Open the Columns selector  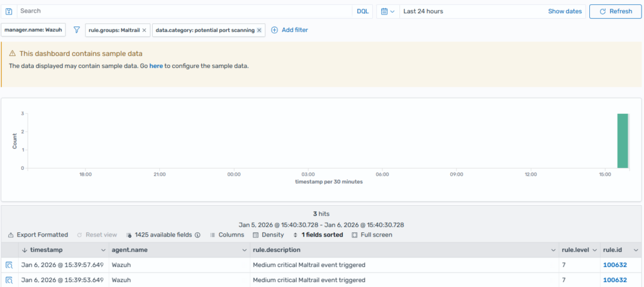[x=227, y=235]
